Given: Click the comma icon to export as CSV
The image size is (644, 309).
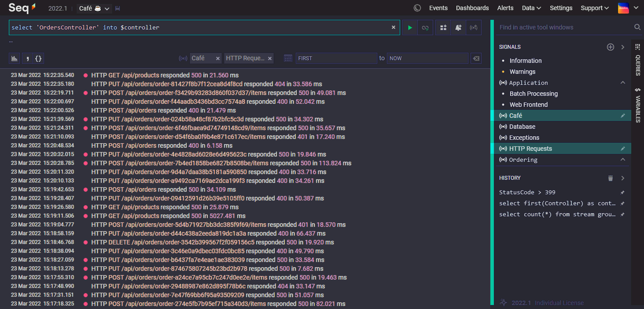Looking at the screenshot, I should [27, 58].
